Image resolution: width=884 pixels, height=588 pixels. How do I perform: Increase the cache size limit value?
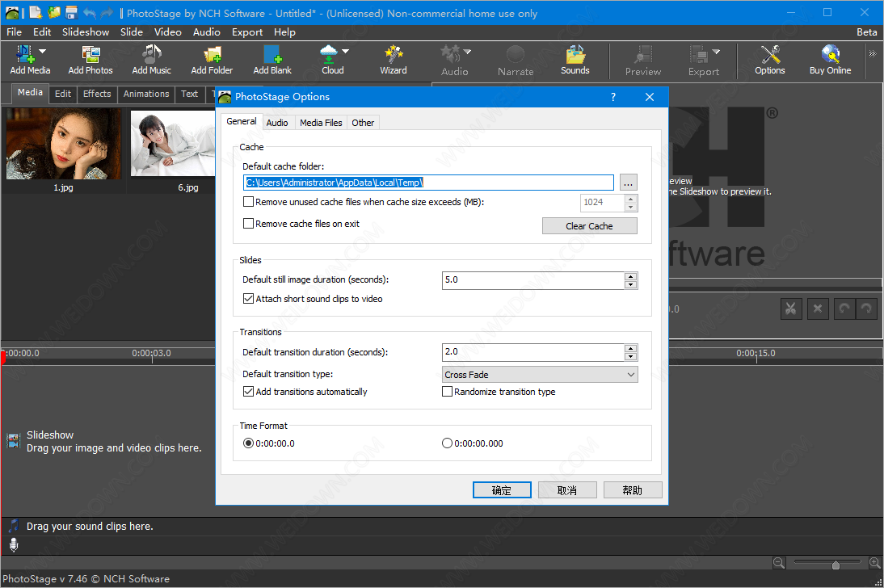[x=631, y=199]
